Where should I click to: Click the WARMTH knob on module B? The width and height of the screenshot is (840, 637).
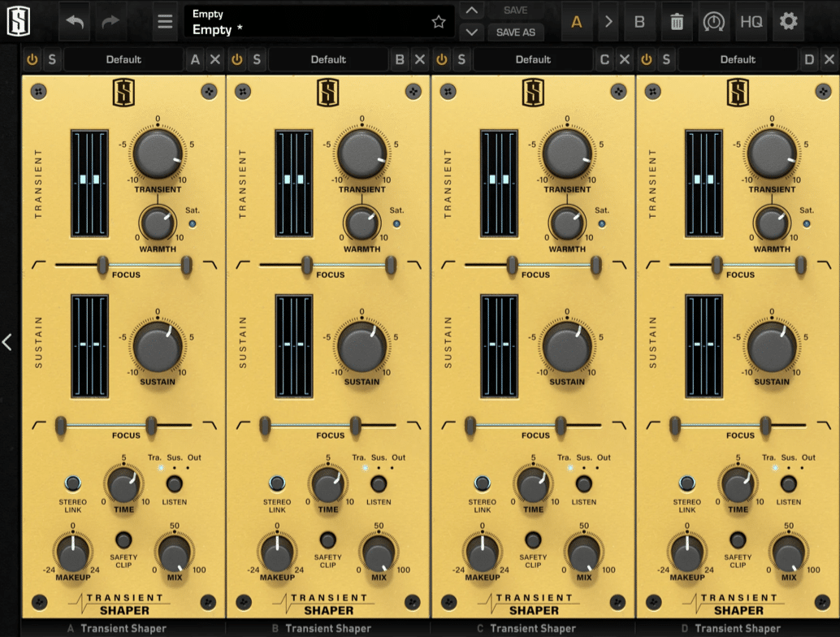[362, 223]
